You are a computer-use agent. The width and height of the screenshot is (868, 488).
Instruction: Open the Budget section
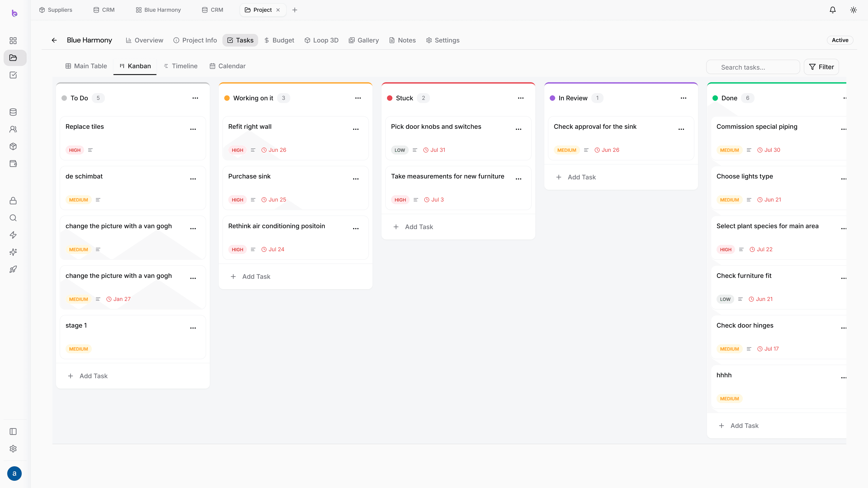click(279, 40)
